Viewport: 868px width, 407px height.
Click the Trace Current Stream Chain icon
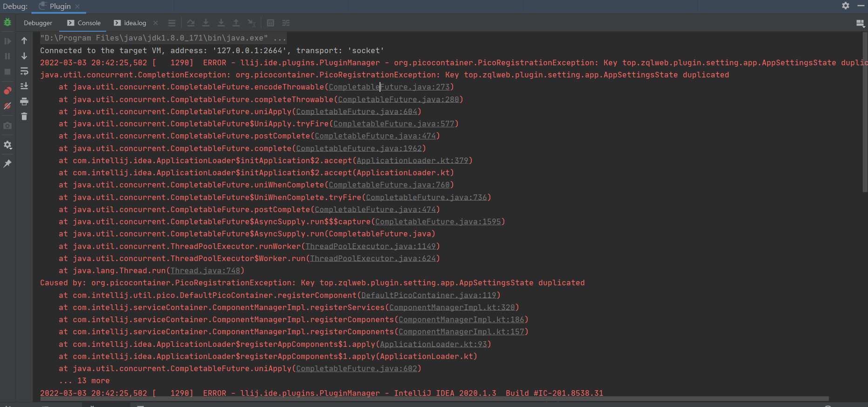(x=286, y=23)
